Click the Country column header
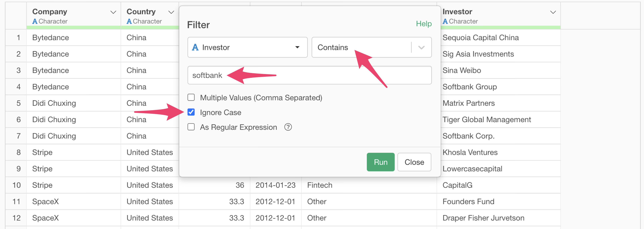644x229 pixels. pos(150,15)
